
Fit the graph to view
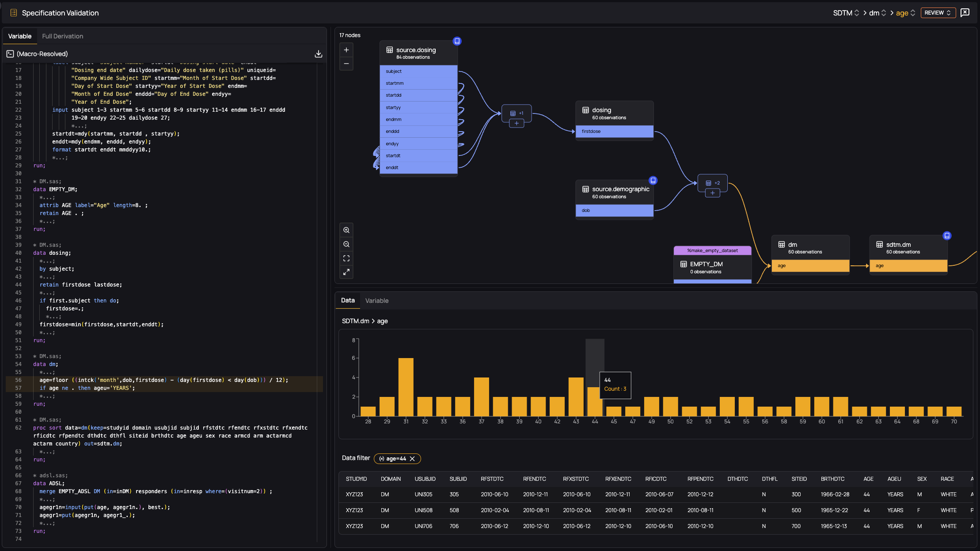point(346,258)
